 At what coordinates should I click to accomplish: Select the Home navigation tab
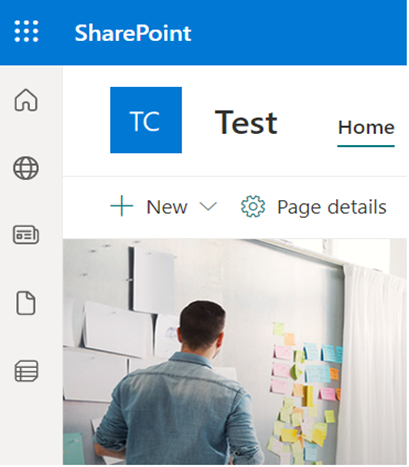click(x=366, y=128)
